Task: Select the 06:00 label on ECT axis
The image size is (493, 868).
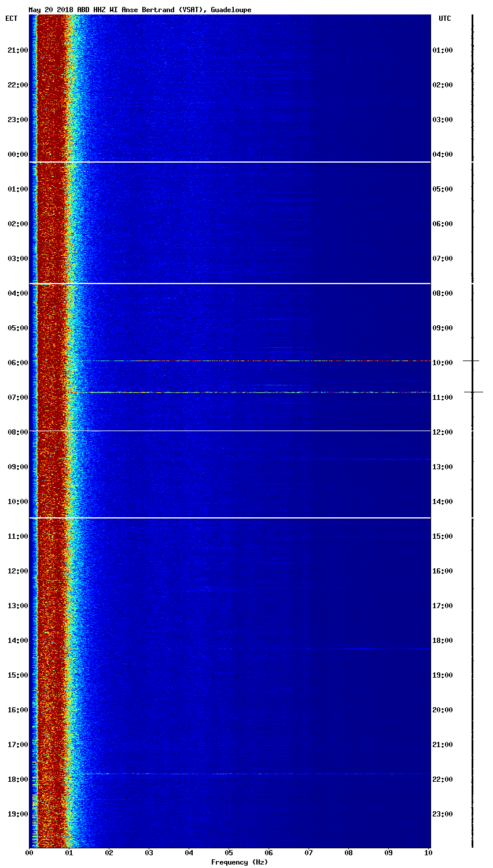Action: (17, 363)
